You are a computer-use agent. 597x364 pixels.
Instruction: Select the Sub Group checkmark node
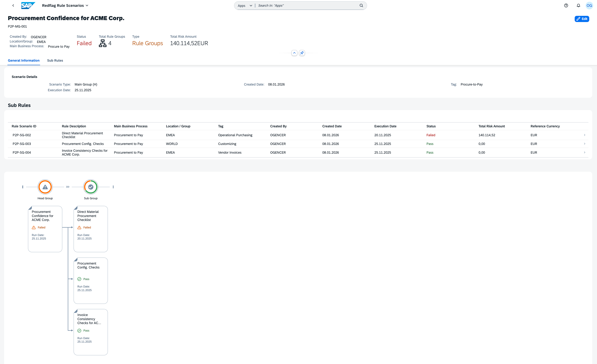(91, 187)
